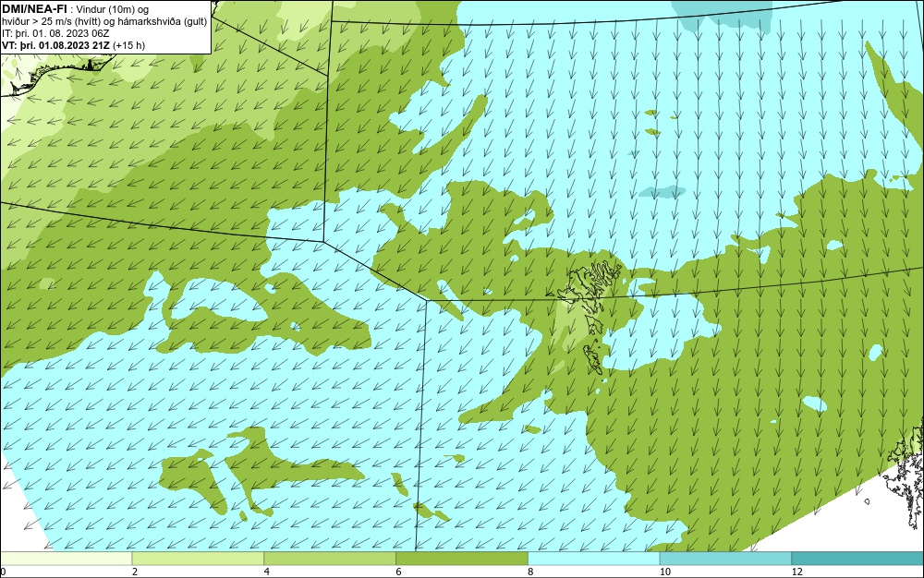Click the DMI/NEA-FI title text

click(34, 9)
